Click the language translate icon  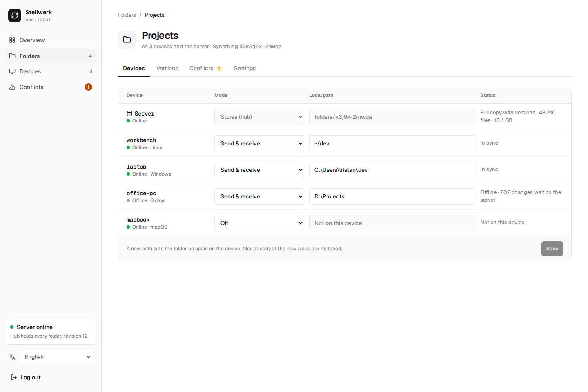tap(12, 357)
